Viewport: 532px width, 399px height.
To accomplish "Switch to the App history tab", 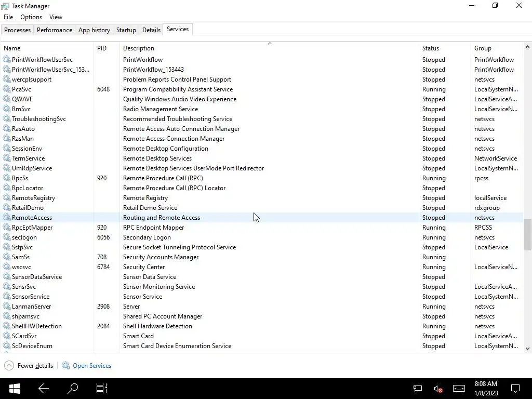I will [x=95, y=30].
